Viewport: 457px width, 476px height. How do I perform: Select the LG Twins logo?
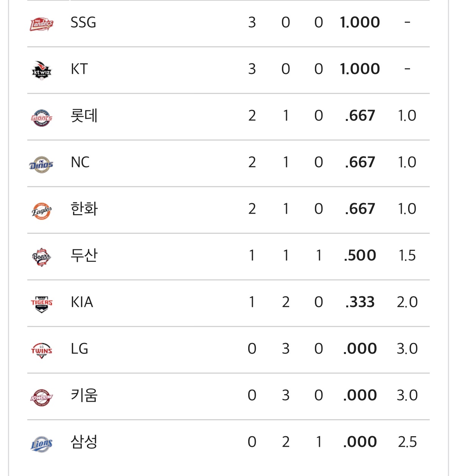coord(42,350)
